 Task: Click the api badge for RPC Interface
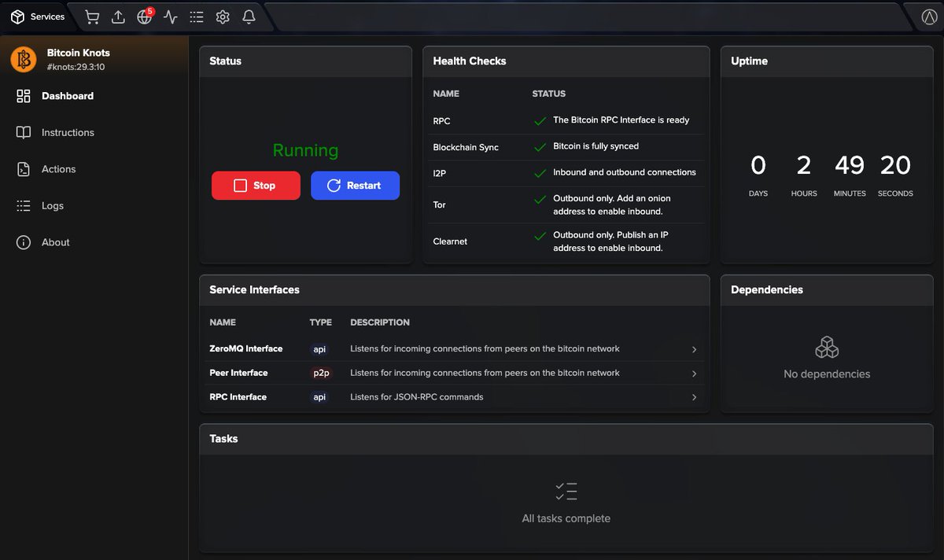319,397
